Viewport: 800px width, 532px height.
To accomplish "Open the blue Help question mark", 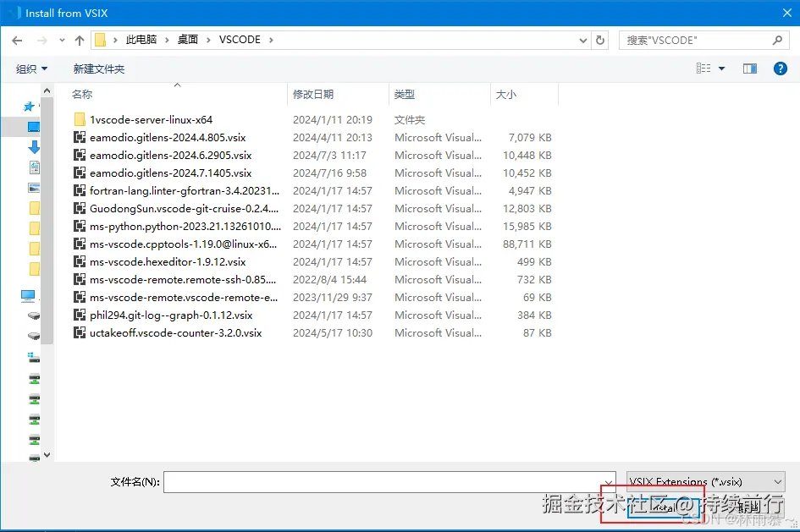I will [780, 69].
